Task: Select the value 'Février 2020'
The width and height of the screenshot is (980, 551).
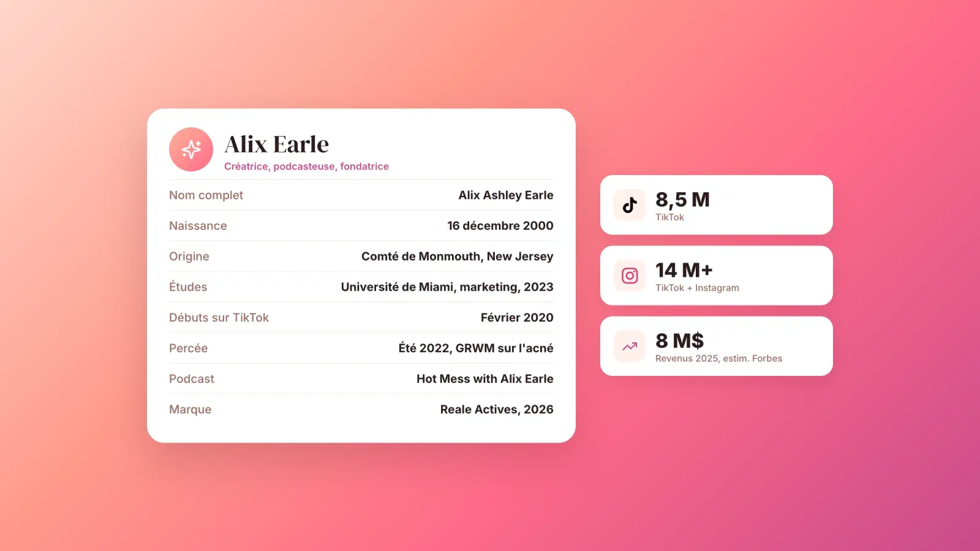Action: [517, 318]
